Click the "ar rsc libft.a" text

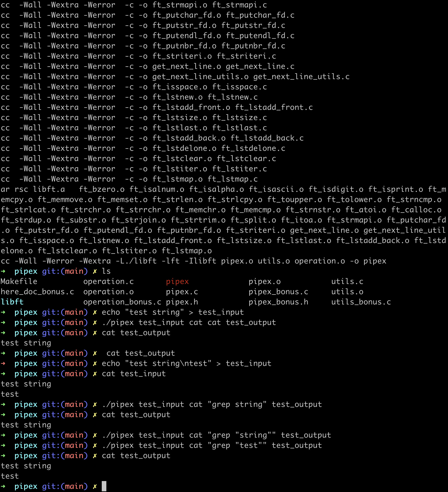(33, 189)
